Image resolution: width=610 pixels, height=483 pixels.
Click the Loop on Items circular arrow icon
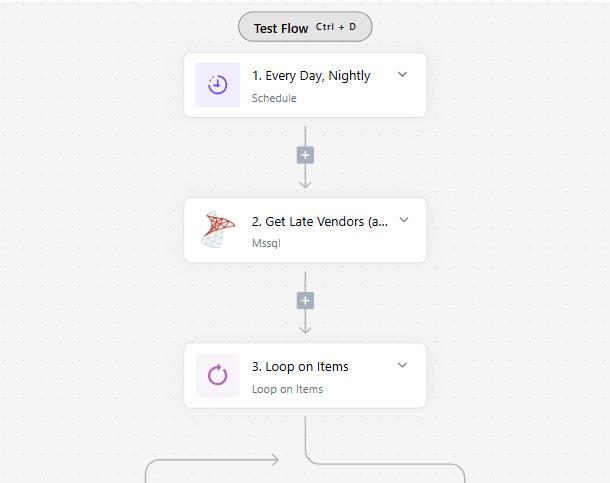(218, 376)
